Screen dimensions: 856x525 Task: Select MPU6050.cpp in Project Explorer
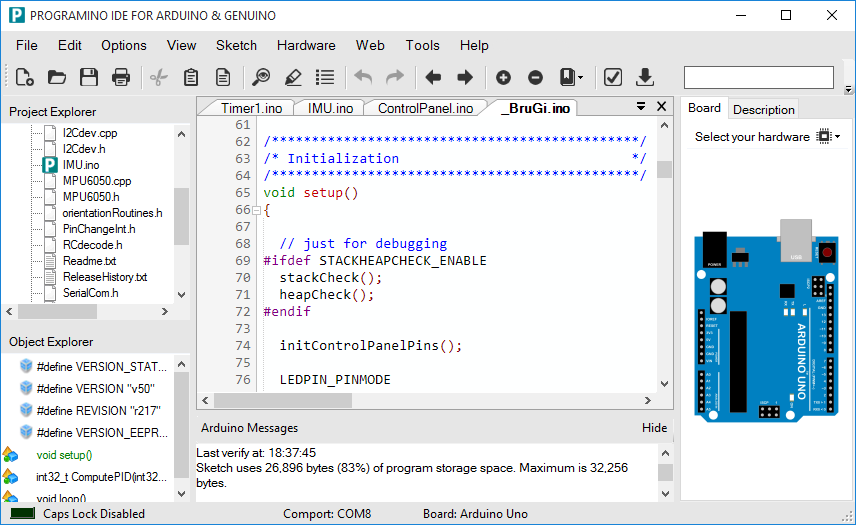97,181
